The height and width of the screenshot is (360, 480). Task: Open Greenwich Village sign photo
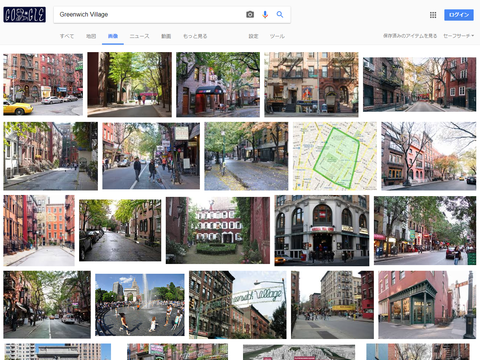click(x=238, y=305)
